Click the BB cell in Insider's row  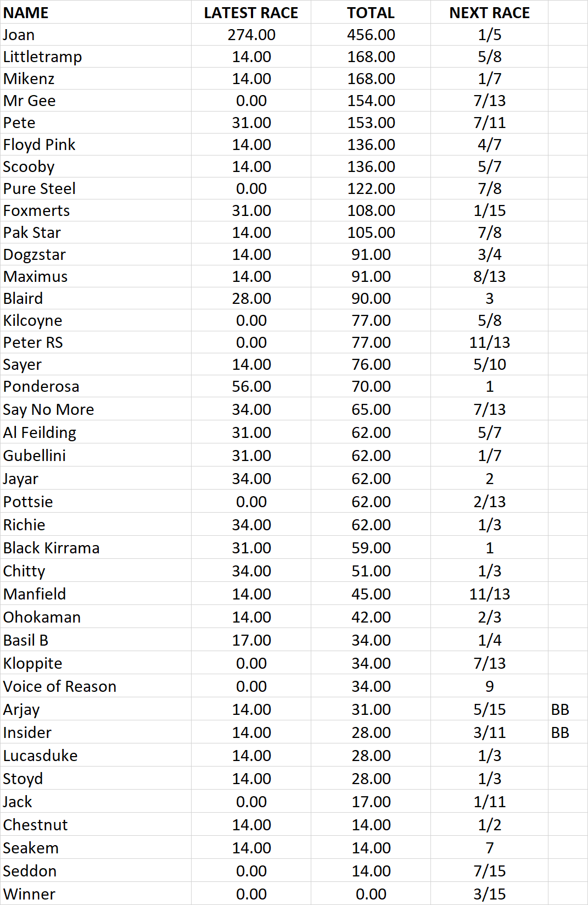568,732
